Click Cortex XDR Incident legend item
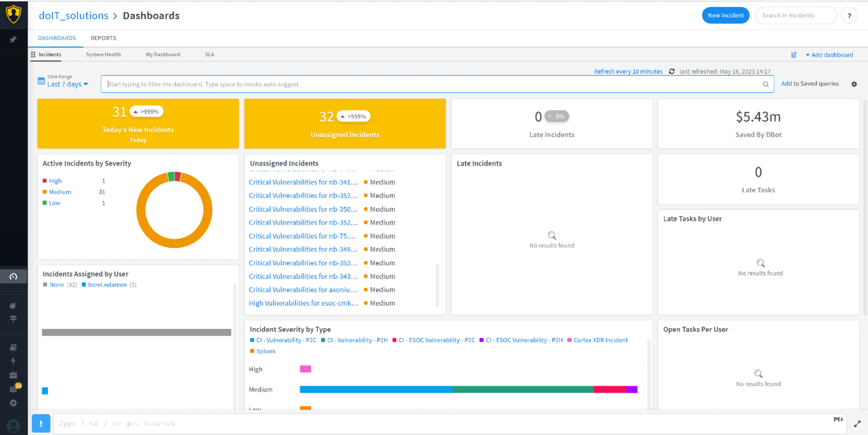 [598, 340]
